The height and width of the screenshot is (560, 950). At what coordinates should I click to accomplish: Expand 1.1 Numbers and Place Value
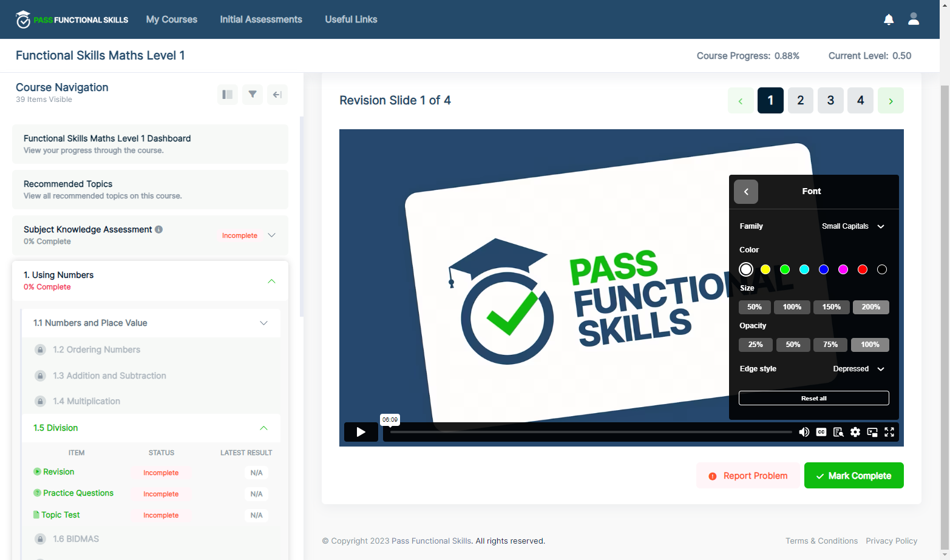tap(263, 323)
